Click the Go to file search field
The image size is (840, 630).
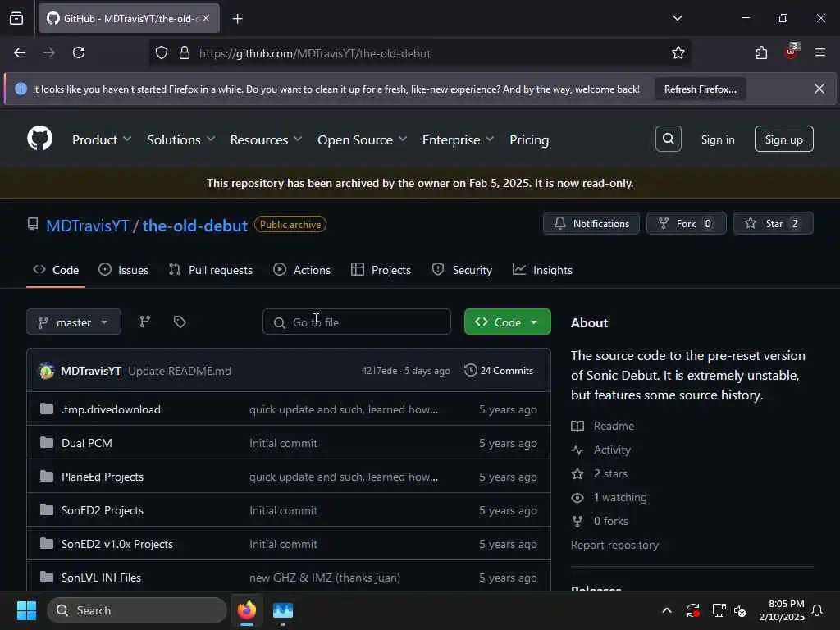click(357, 322)
